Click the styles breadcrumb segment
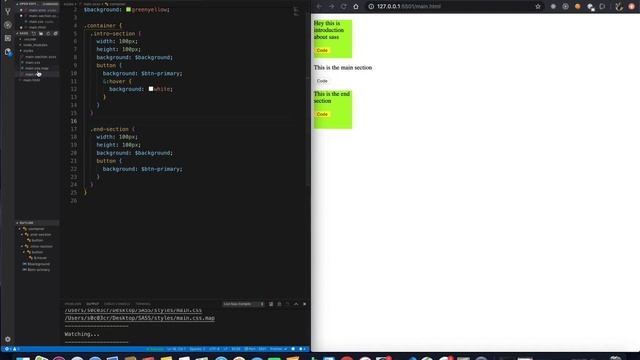 (69, 4)
